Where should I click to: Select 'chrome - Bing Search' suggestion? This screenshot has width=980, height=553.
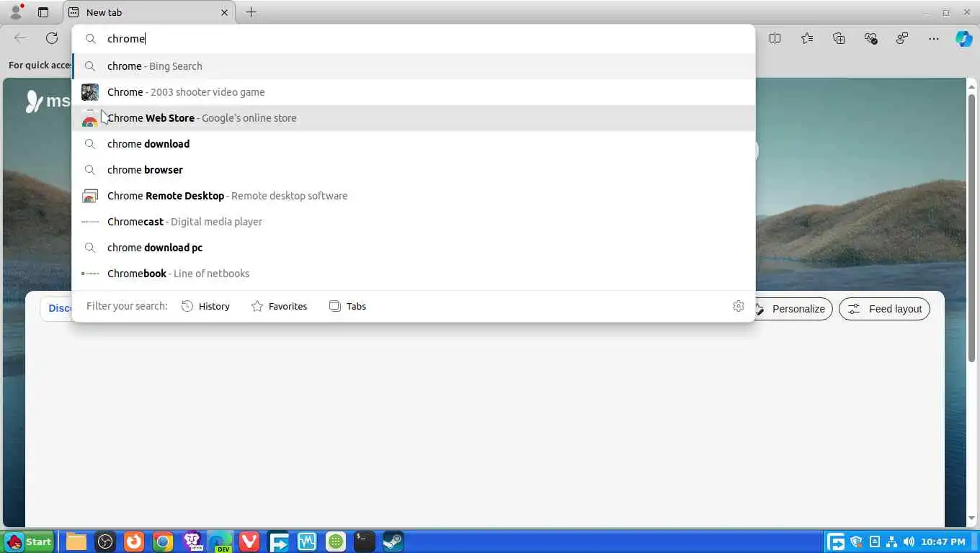(414, 66)
